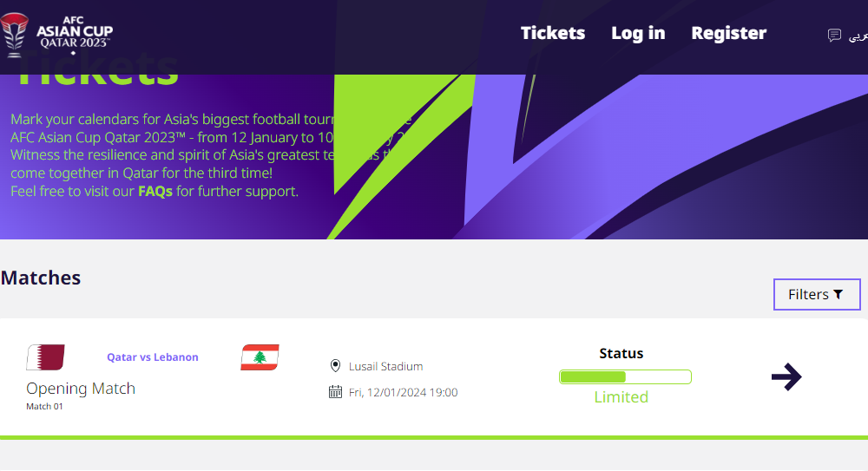Click the AFC Asian Cup Qatar 2023 logo

pos(57,34)
